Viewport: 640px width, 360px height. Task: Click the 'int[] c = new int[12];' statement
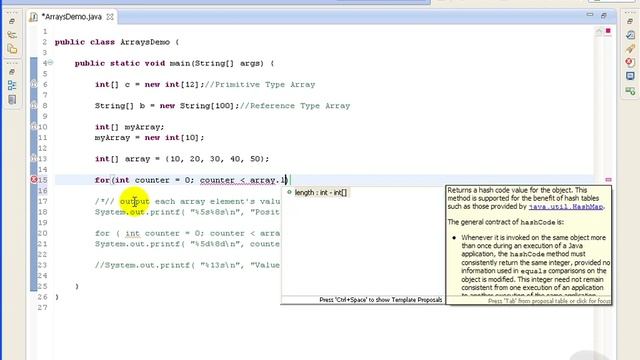point(149,84)
